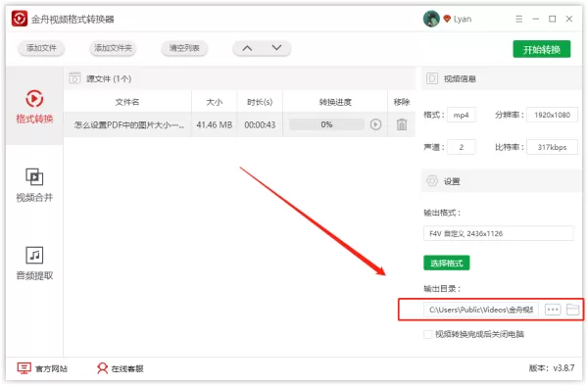Open the Lyan user avatar
The image size is (588, 386).
(431, 19)
